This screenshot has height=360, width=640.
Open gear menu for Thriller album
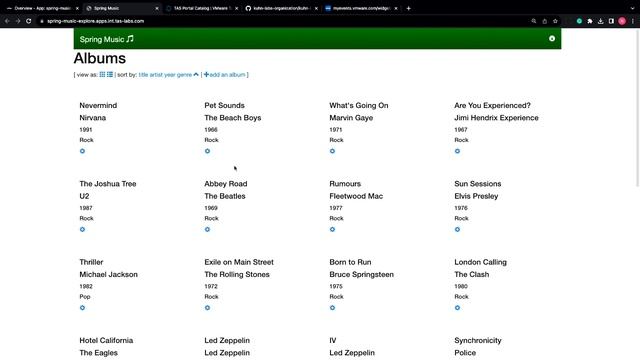pos(82,308)
